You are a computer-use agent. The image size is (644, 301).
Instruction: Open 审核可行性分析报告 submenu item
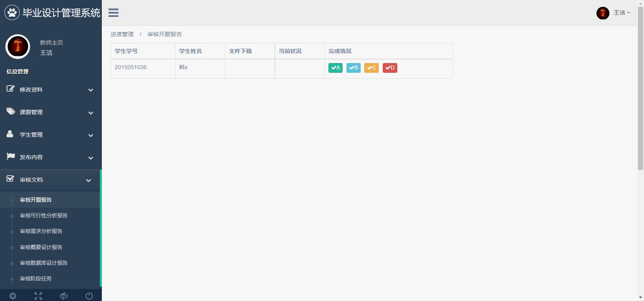pyautogui.click(x=43, y=215)
